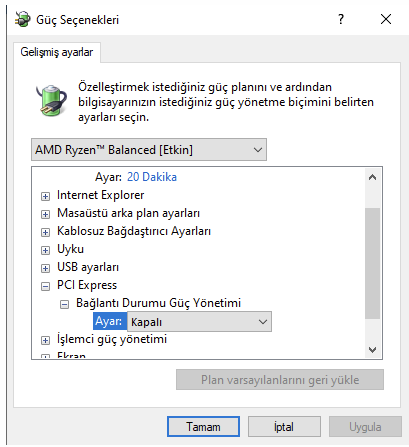Screen dimensions: 409x447
Task: Collapse the PCI Express node
Action: tap(45, 286)
